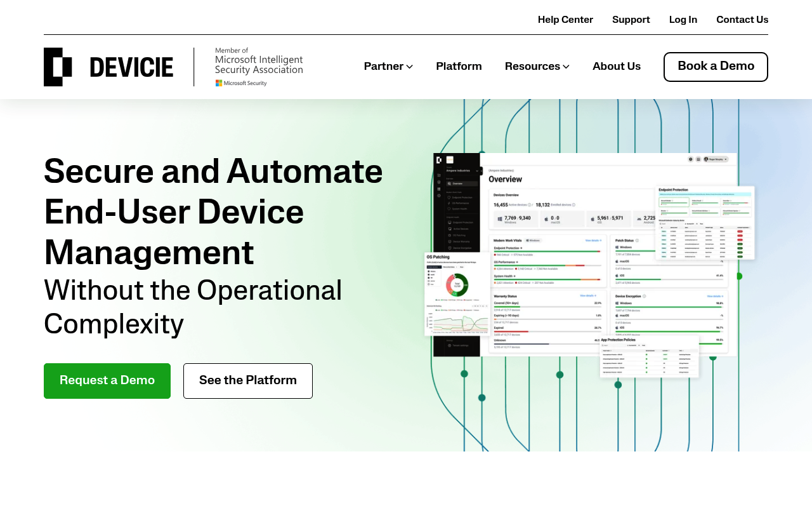This screenshot has height=508, width=812.
Task: Click the See the Platform button
Action: (x=248, y=381)
